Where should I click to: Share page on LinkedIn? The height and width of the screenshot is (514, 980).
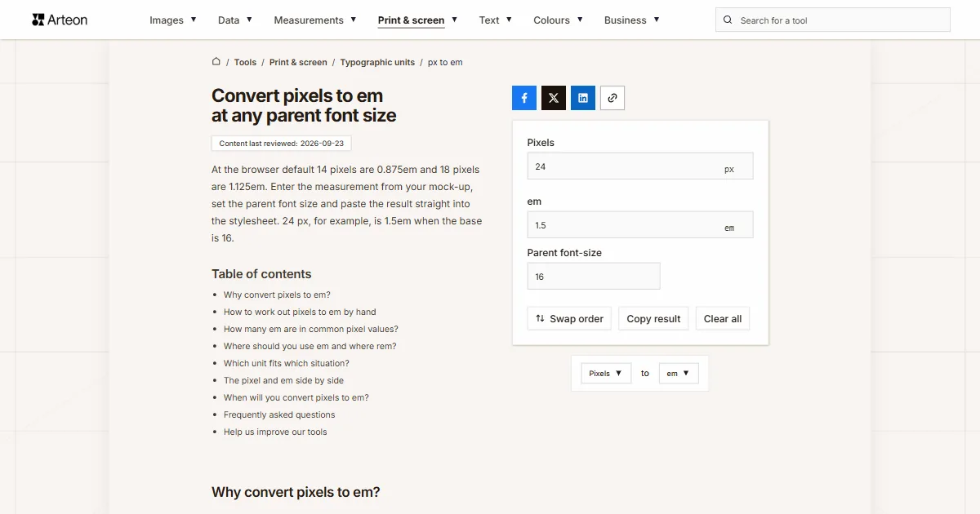click(x=583, y=98)
